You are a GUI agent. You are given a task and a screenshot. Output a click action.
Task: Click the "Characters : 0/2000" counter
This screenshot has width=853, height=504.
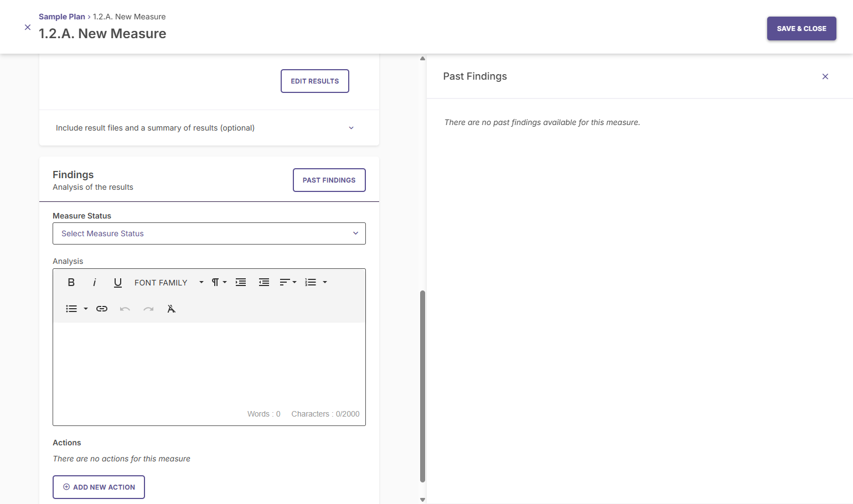pos(325,414)
